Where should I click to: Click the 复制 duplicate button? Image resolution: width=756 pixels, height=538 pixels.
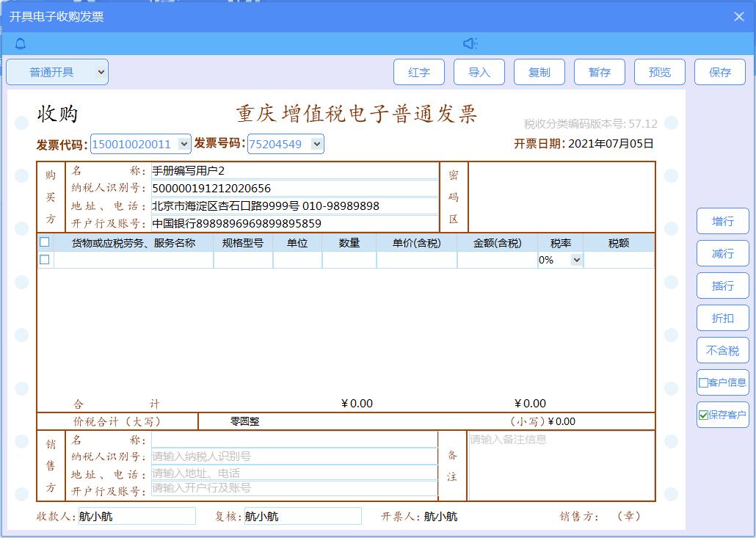(539, 71)
